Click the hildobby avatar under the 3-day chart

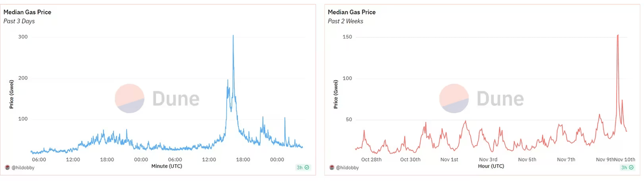[x=7, y=168]
